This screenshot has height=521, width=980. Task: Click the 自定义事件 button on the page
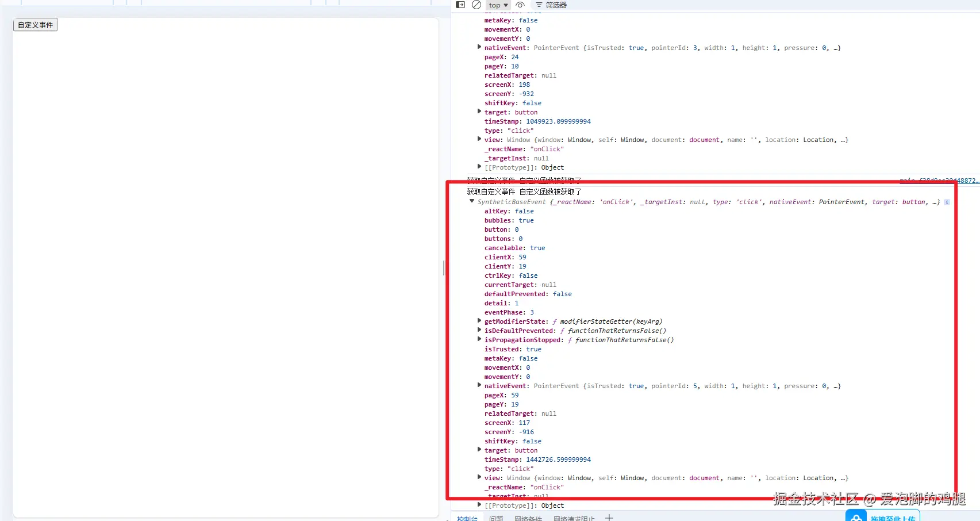[x=35, y=25]
